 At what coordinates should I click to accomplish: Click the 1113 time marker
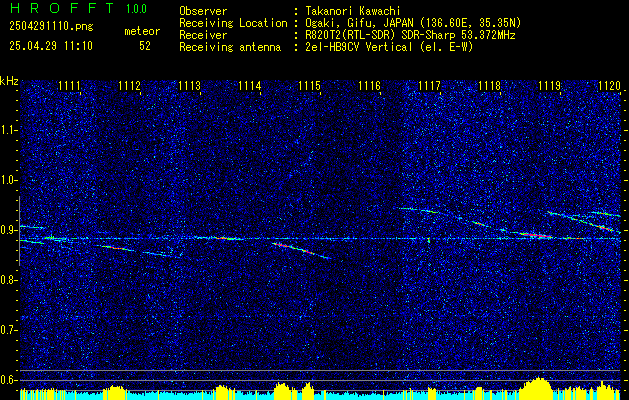189,86
